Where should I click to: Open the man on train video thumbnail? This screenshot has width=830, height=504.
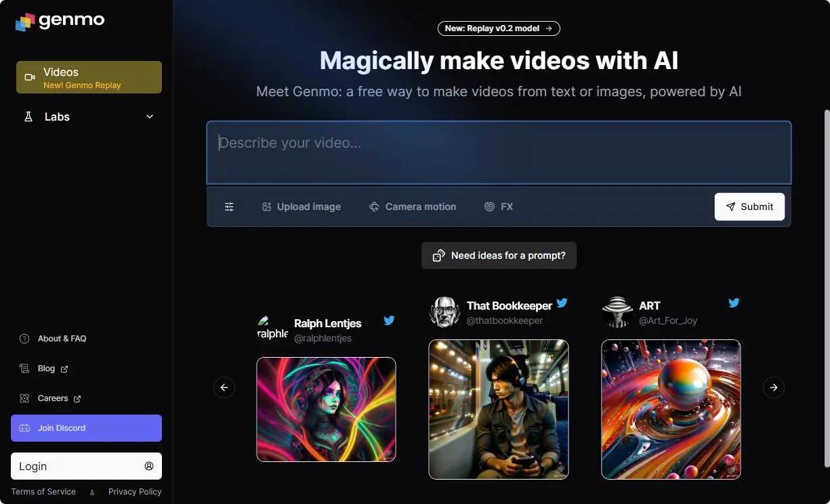[499, 409]
